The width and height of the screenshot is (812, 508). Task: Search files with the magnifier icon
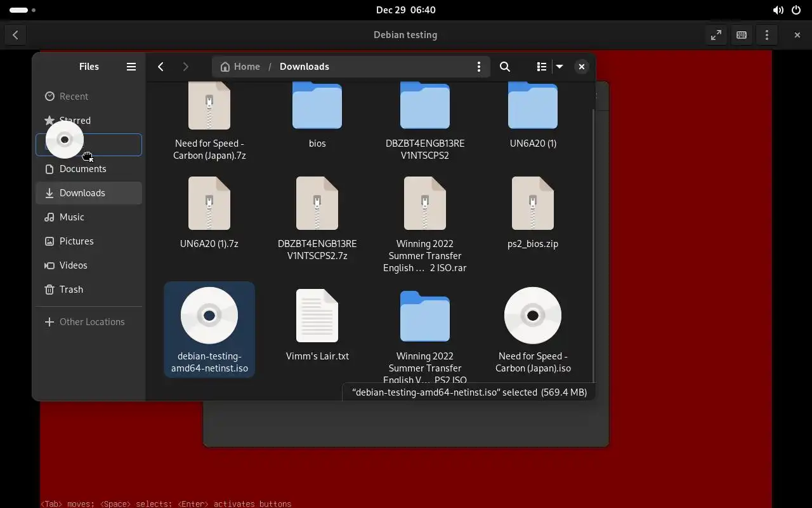click(505, 67)
